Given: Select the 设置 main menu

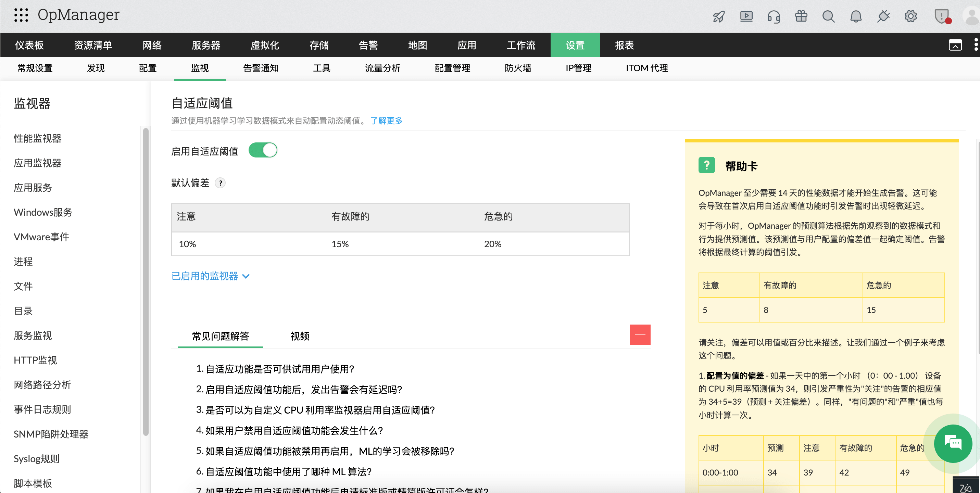Looking at the screenshot, I should (x=575, y=45).
